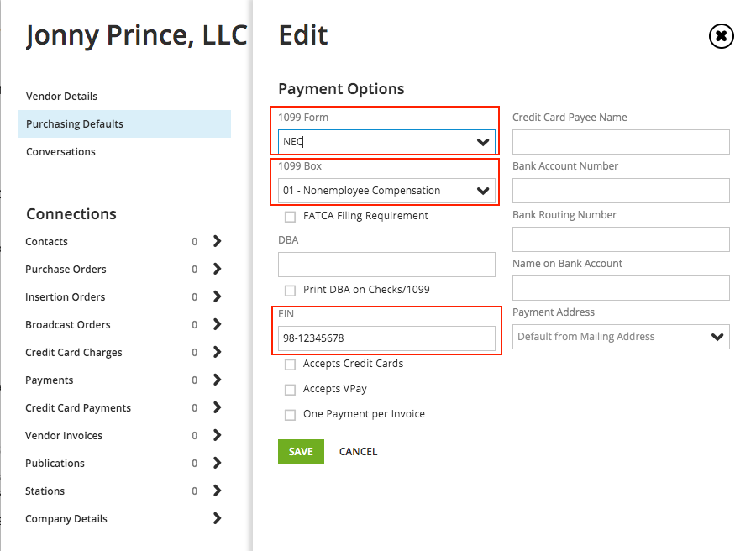Focus Name on Bank Account field
Viewport: 756px width, 551px height.
pos(621,288)
